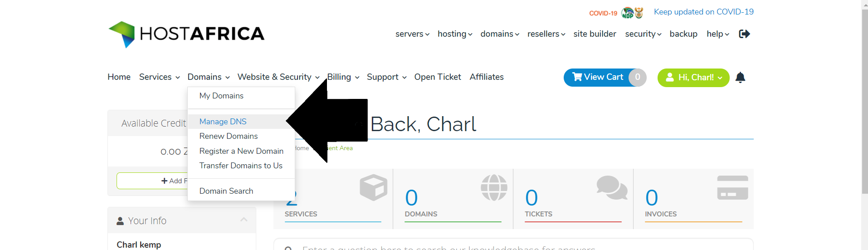
Task: Open Keep updated on COVID-19 link
Action: pos(703,12)
